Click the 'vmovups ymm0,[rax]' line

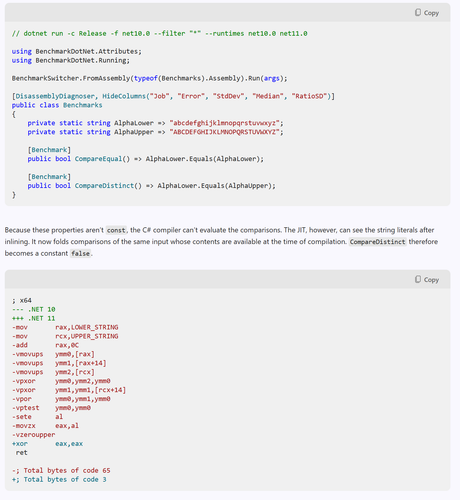coord(53,354)
